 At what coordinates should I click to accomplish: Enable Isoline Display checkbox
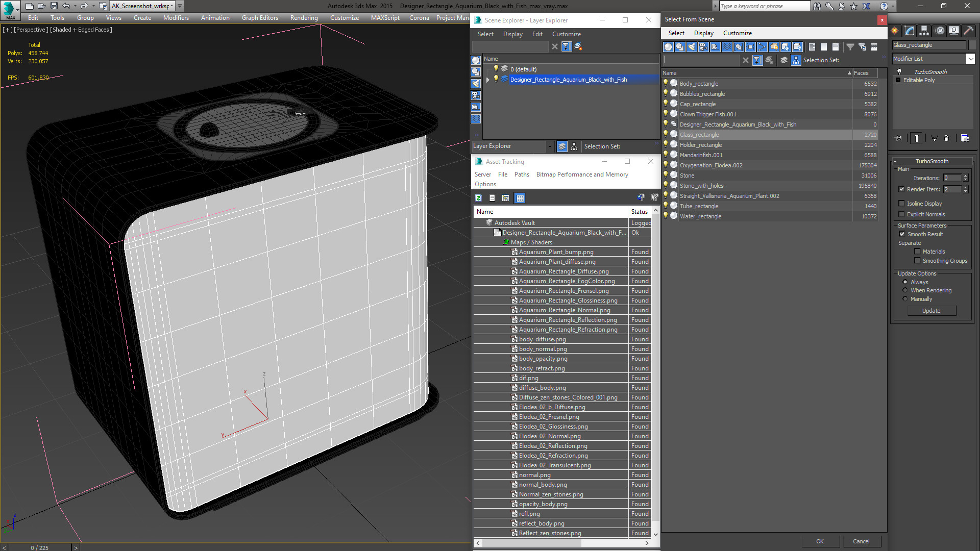click(x=901, y=204)
